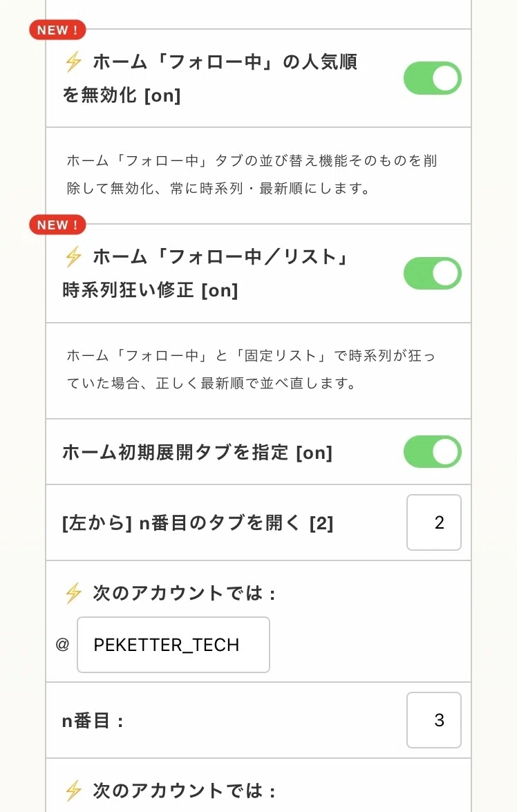517x812 pixels.
Task: Click n番目 number box showing 3
Action: 434,720
